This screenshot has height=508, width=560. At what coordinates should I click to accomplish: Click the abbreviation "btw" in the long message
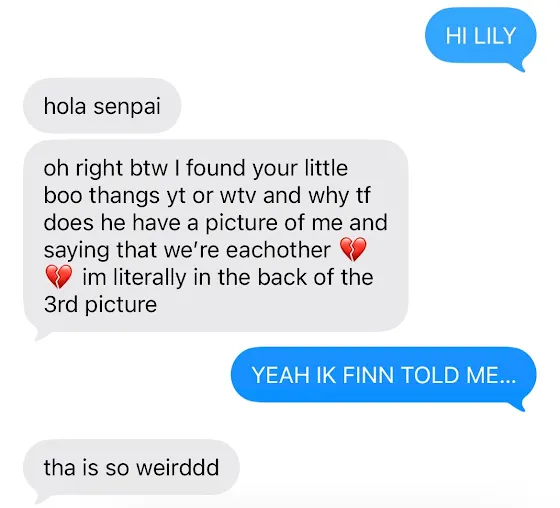point(148,168)
